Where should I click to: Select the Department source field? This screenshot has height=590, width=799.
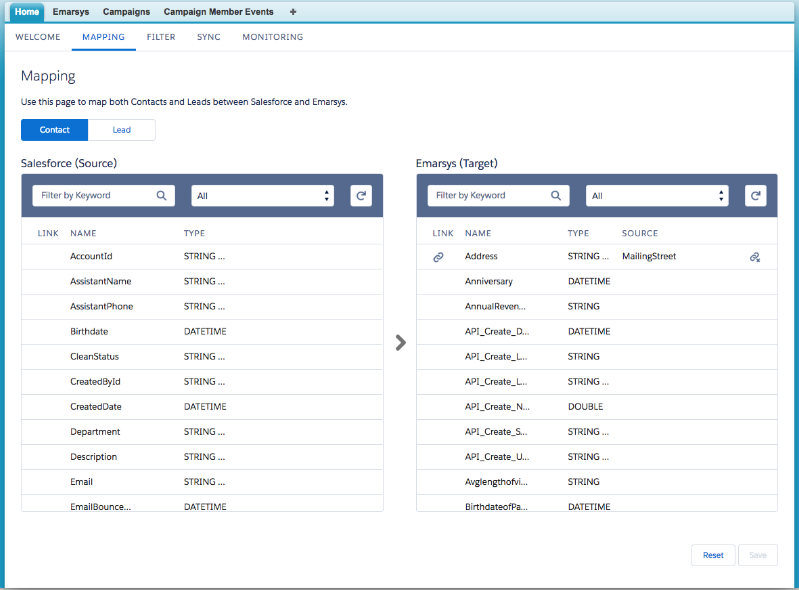(202, 432)
